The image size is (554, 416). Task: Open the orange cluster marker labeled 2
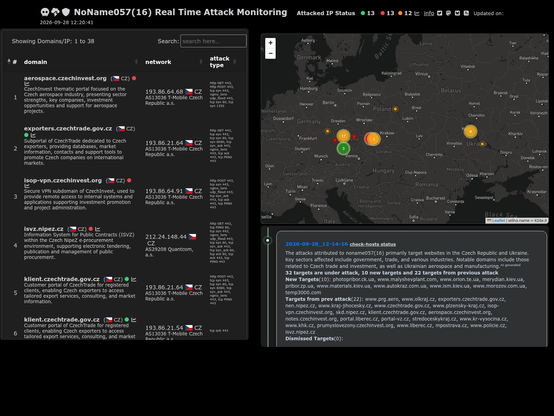[x=374, y=139]
